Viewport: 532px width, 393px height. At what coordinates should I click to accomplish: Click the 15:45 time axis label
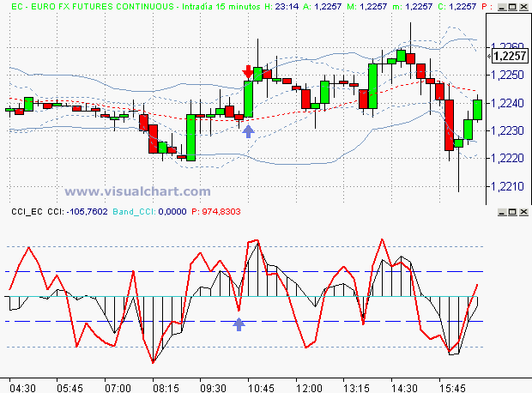pos(452,388)
